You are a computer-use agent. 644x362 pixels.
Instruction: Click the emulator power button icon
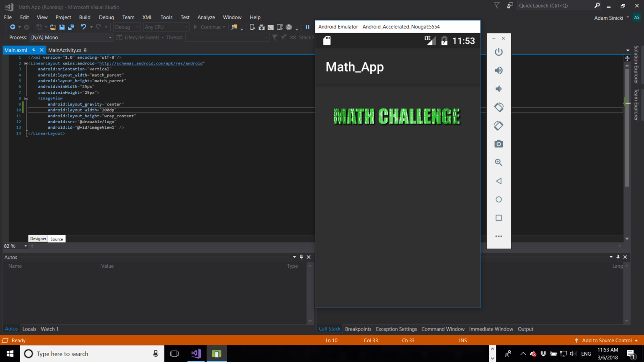click(x=499, y=52)
